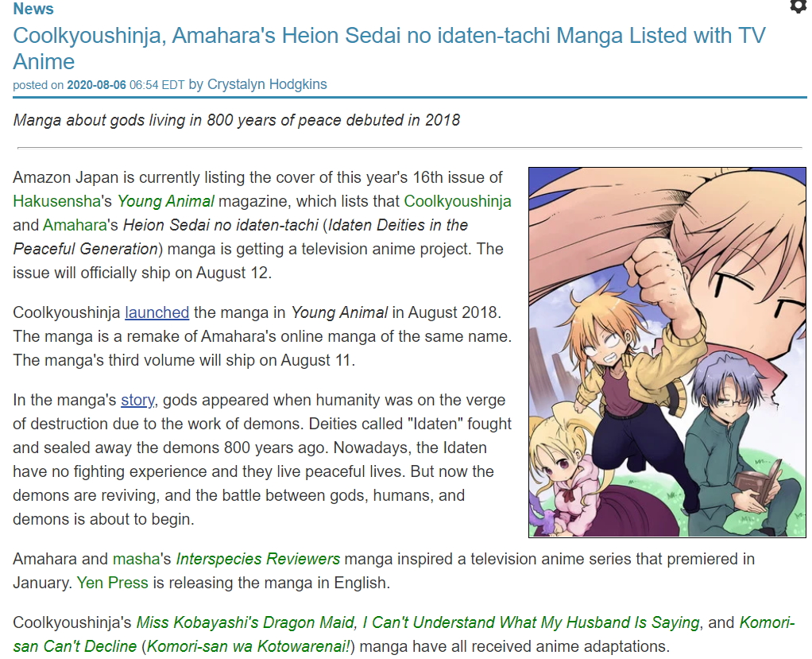The width and height of the screenshot is (812, 659).
Task: Follow the 'story' hyperlink
Action: pyautogui.click(x=137, y=400)
